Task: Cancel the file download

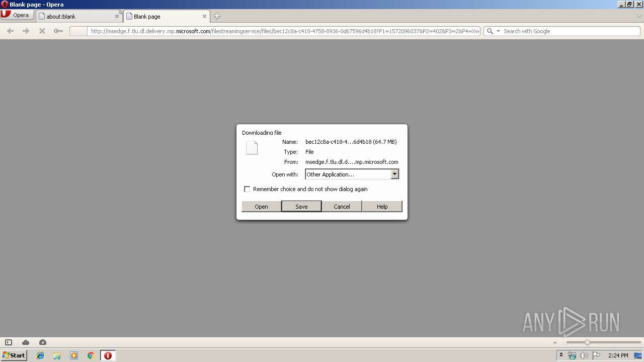Action: tap(342, 206)
